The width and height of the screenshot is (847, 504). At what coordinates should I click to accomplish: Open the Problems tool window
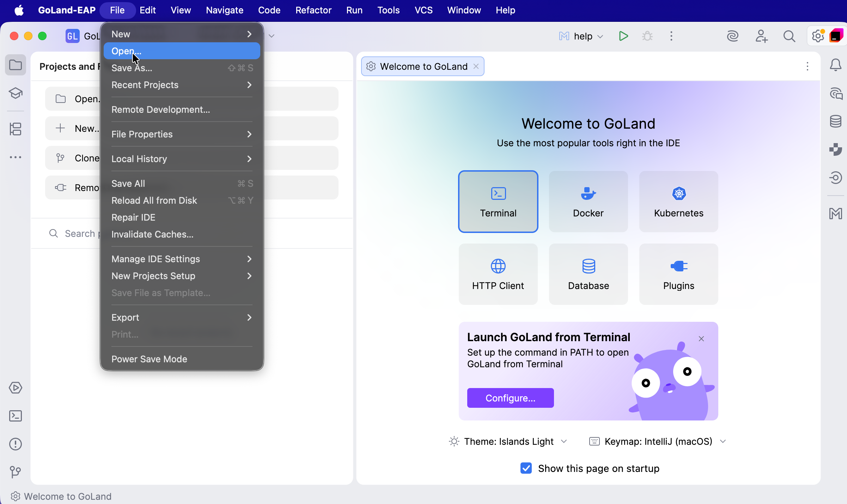pos(16,444)
